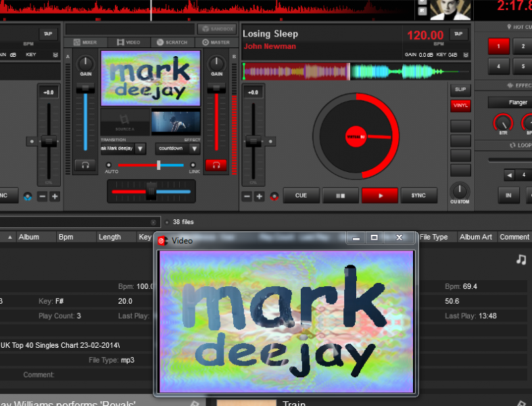Click the right pitch reset dot
This screenshot has height=406, width=532.
pos(270,141)
